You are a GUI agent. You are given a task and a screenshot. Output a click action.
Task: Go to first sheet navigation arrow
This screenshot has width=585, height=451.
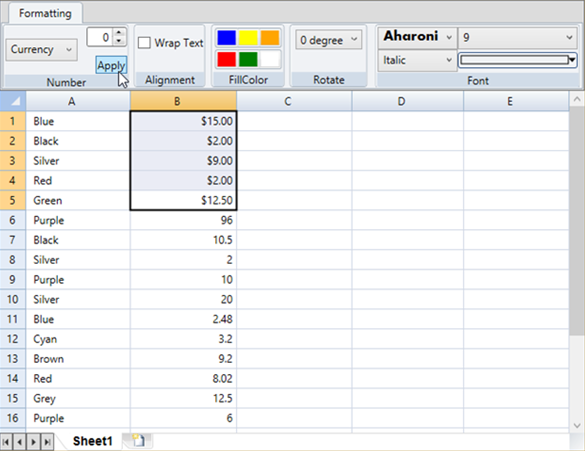coord(6,442)
